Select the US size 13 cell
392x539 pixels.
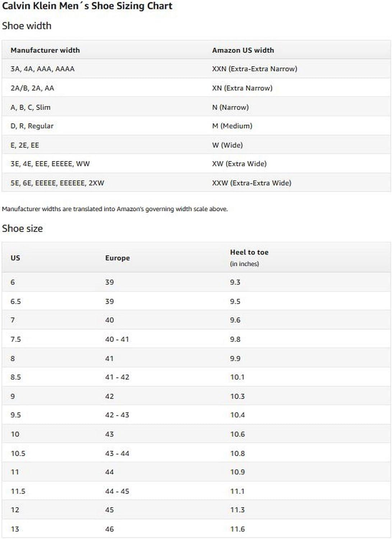(x=15, y=529)
